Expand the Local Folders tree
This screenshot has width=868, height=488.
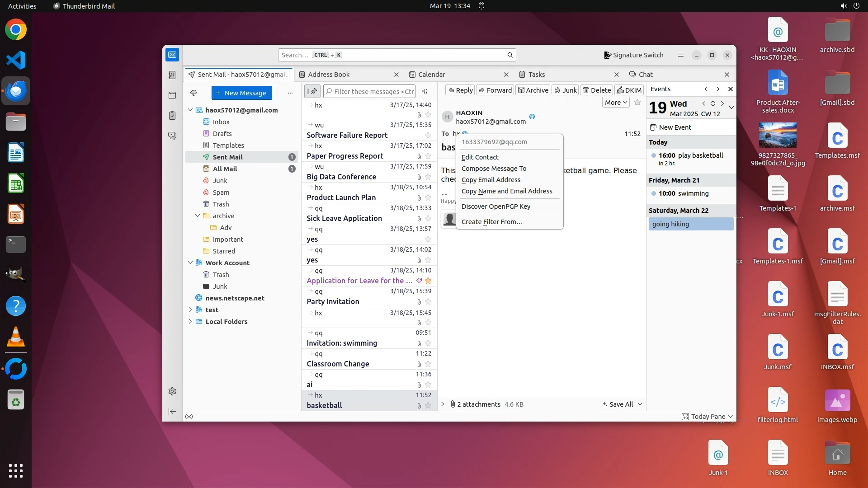click(190, 322)
